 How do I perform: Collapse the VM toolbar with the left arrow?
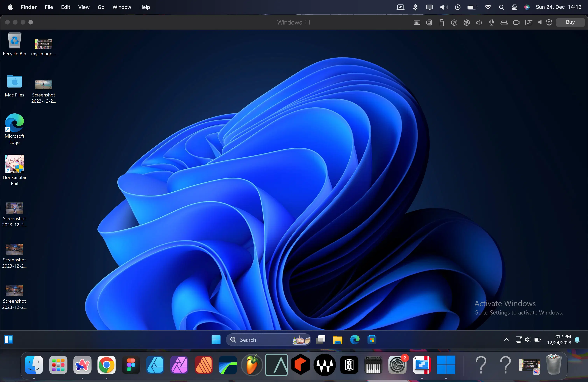(x=540, y=22)
